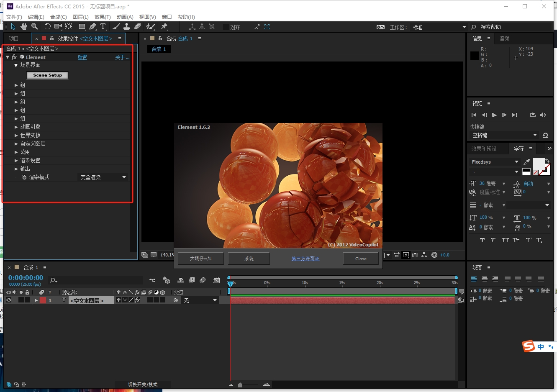
Task: Click the 大眼仔~旭 button on splash
Action: pos(201,259)
